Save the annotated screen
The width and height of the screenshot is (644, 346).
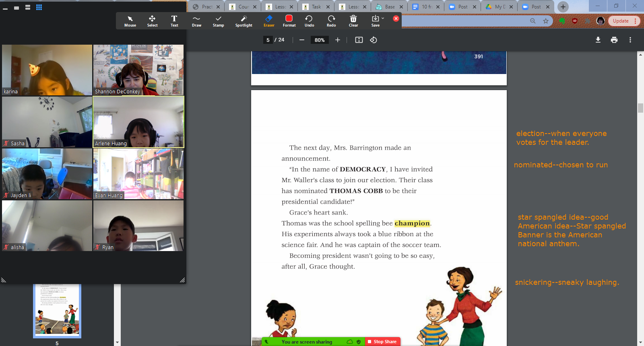(375, 21)
